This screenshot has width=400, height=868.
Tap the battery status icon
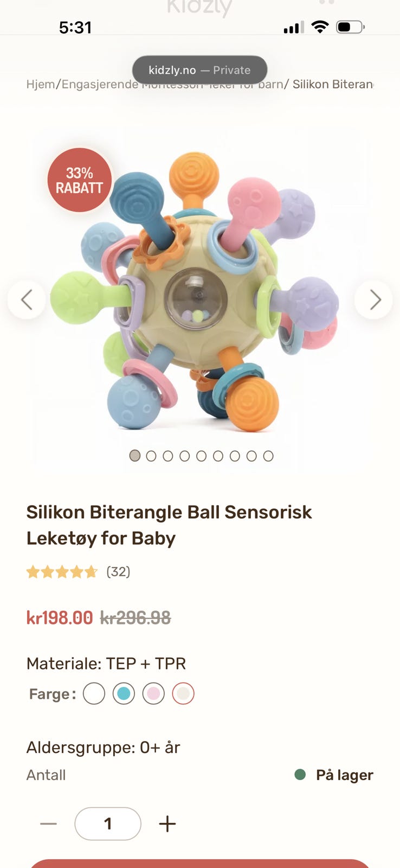coord(350,27)
